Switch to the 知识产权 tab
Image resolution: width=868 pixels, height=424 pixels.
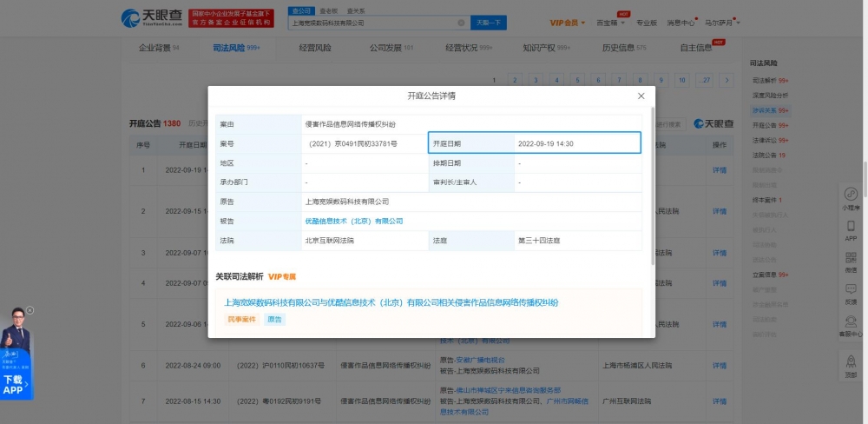(546, 48)
